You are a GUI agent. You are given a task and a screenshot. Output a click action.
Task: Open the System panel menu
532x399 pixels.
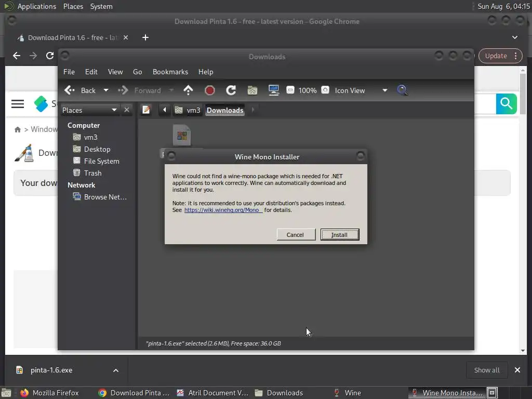[101, 6]
